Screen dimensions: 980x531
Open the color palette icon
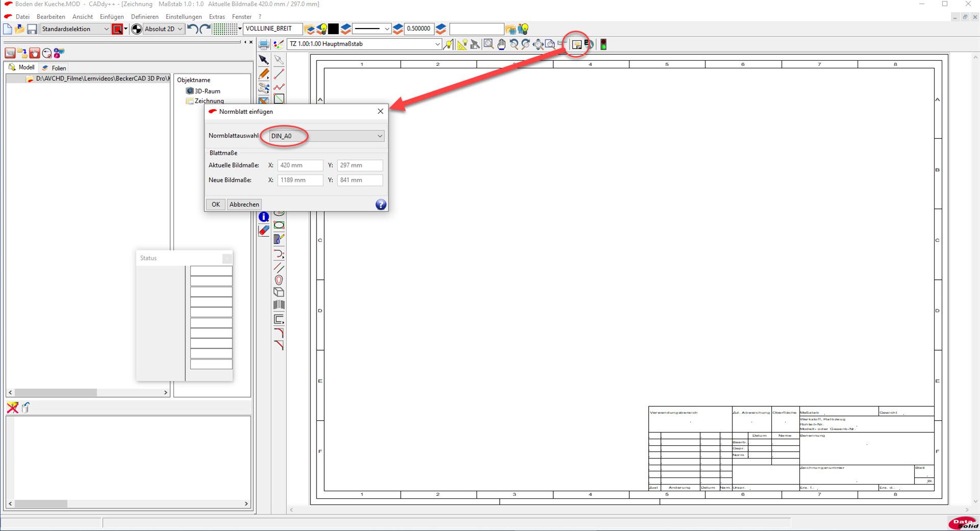[x=278, y=44]
